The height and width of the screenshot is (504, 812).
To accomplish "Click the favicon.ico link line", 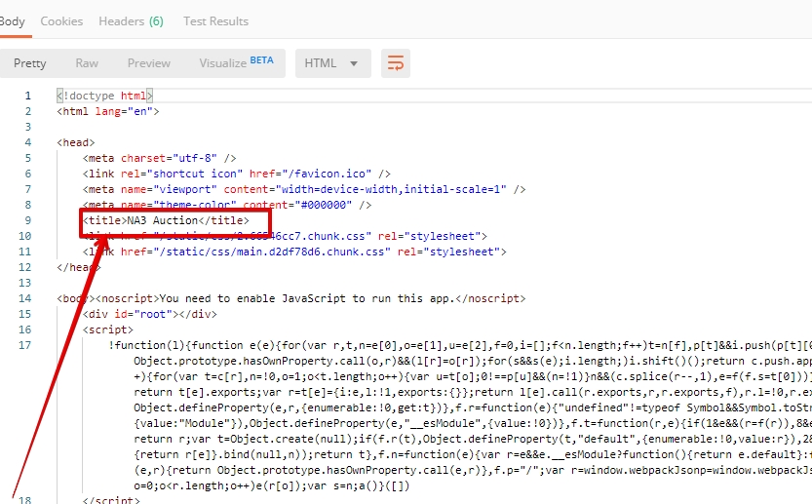I will [x=237, y=174].
